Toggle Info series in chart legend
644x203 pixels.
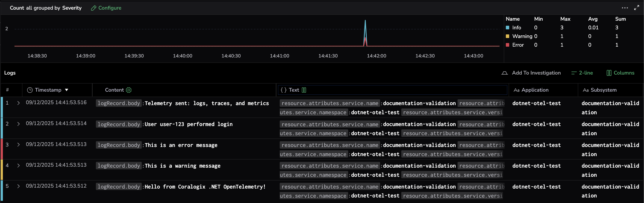[x=516, y=27]
